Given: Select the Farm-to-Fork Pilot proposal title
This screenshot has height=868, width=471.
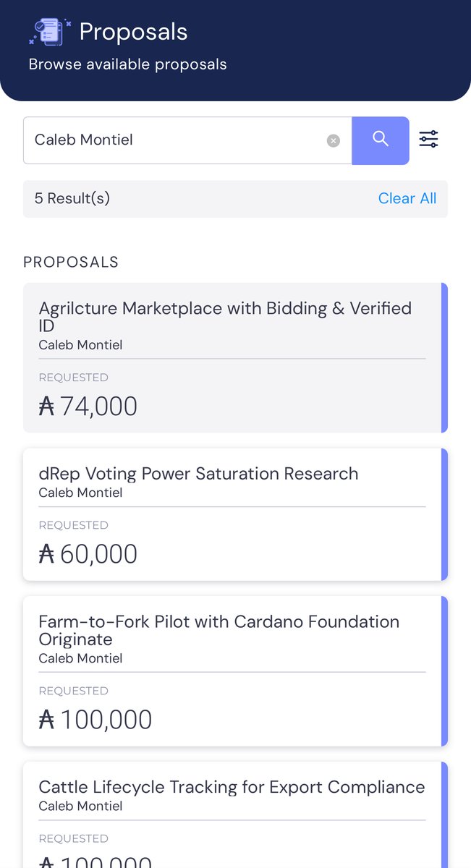Looking at the screenshot, I should click(x=218, y=630).
